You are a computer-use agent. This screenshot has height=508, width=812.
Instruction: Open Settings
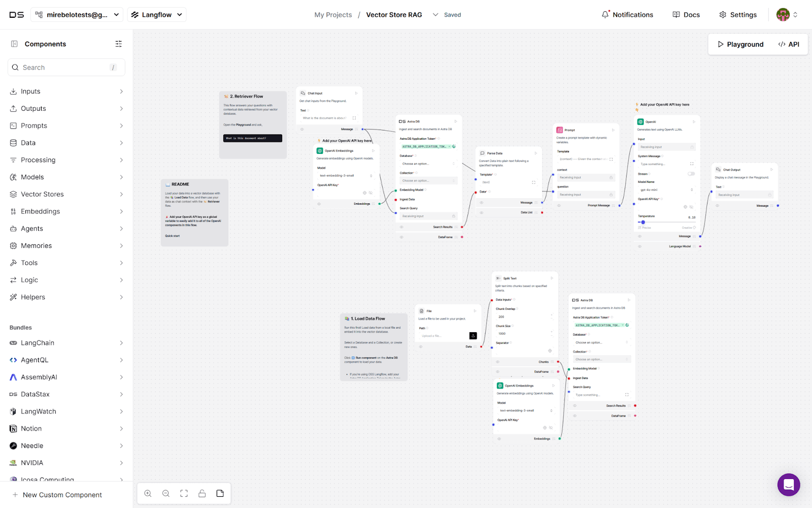(738, 15)
